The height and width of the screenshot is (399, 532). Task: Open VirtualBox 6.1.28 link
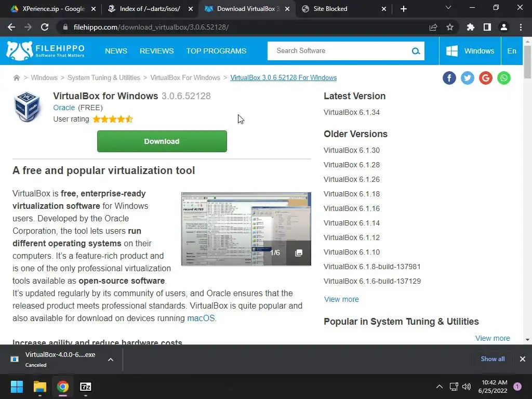[352, 165]
